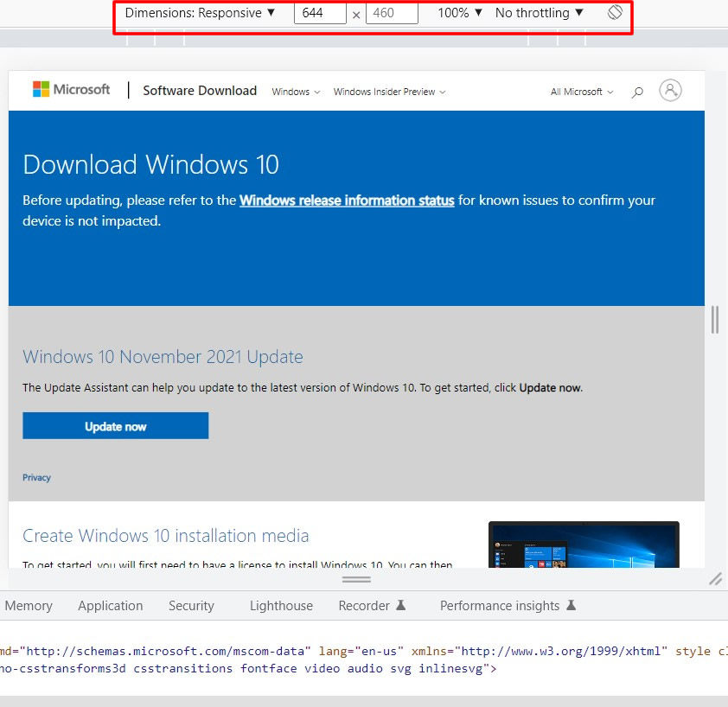Screen dimensions: 728x707
Task: Click Create Windows 10 installation media heading
Action: click(166, 536)
